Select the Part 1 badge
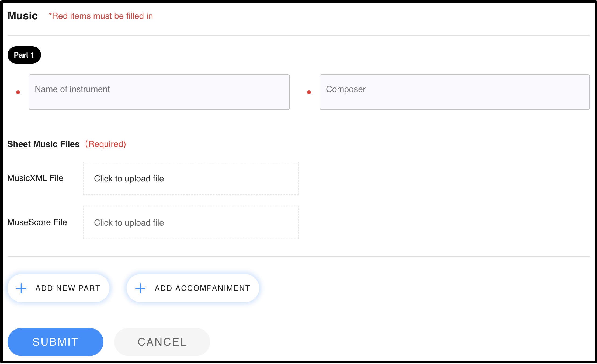This screenshot has height=364, width=597. point(24,55)
